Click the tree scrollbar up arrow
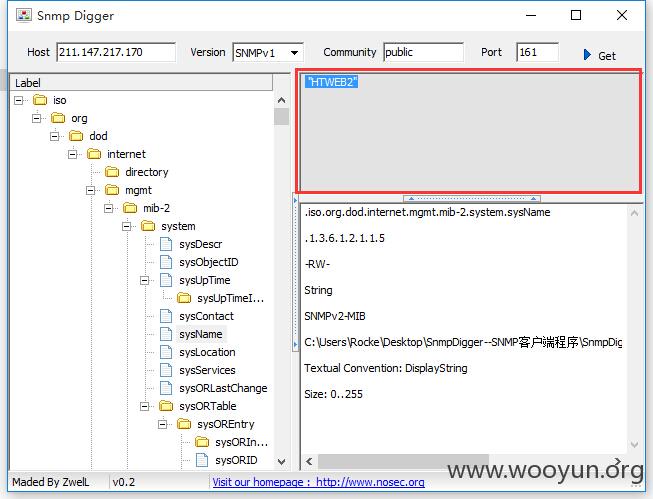Screen dimensions: 653x499 (282, 100)
